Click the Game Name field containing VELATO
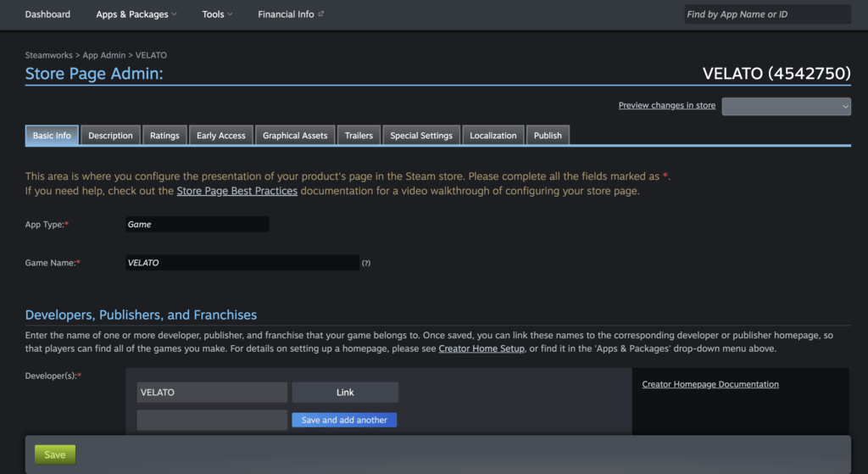 242,263
